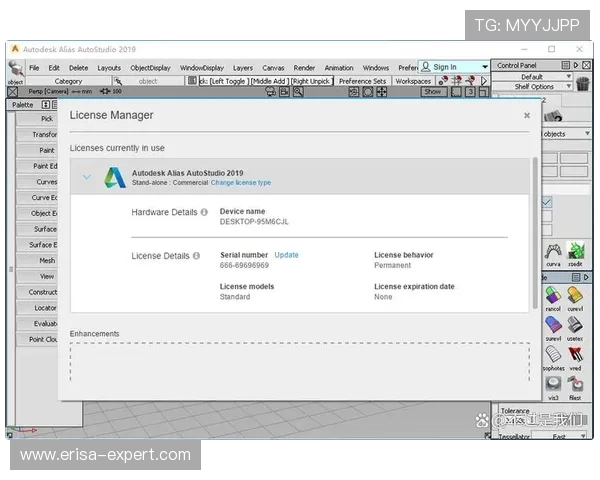This screenshot has width=600, height=480.
Task: Close the License Manager dialog
Action: (527, 115)
